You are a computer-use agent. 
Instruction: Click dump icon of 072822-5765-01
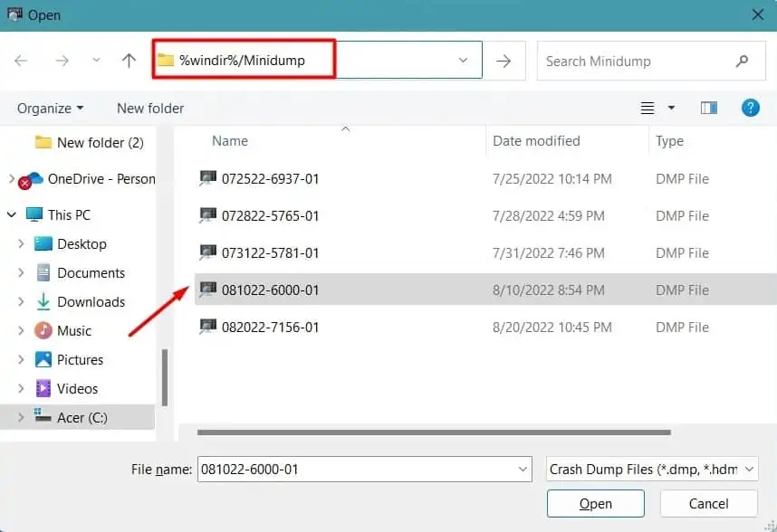(207, 215)
